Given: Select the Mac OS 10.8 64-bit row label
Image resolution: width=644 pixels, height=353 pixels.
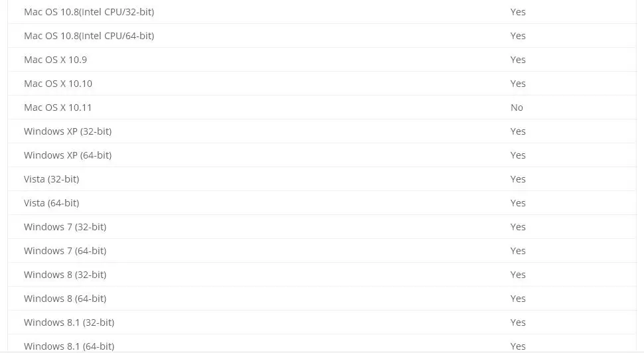Looking at the screenshot, I should coord(89,36).
